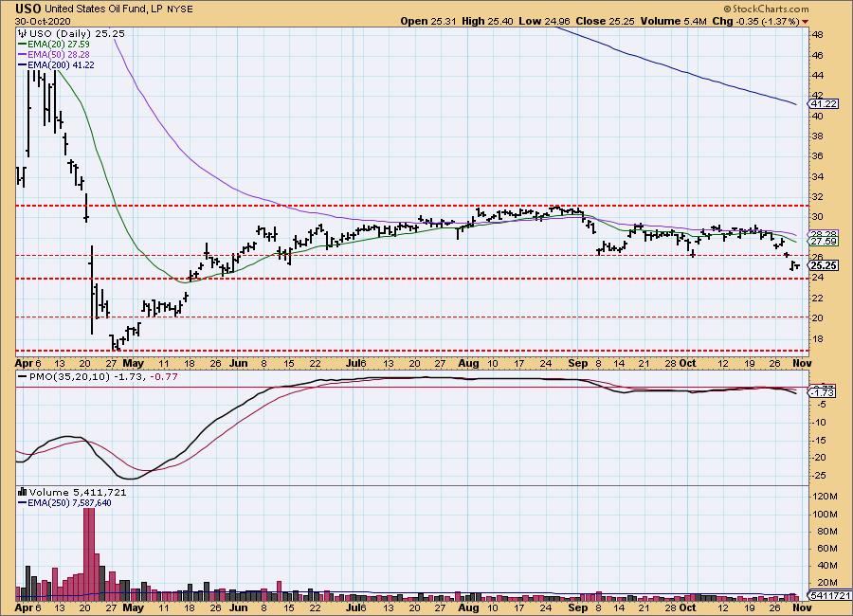
Task: Click the EMA(50) 28.28 legend entry
Action: [54, 54]
